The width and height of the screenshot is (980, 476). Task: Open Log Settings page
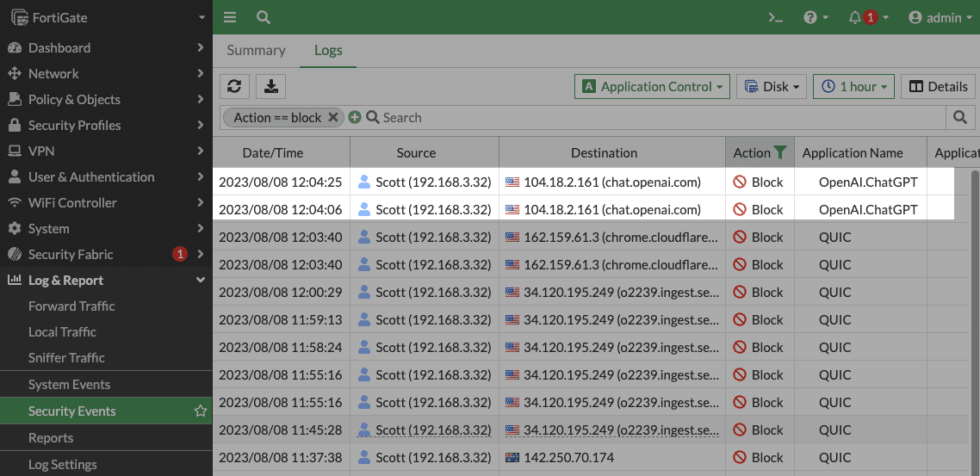point(63,464)
